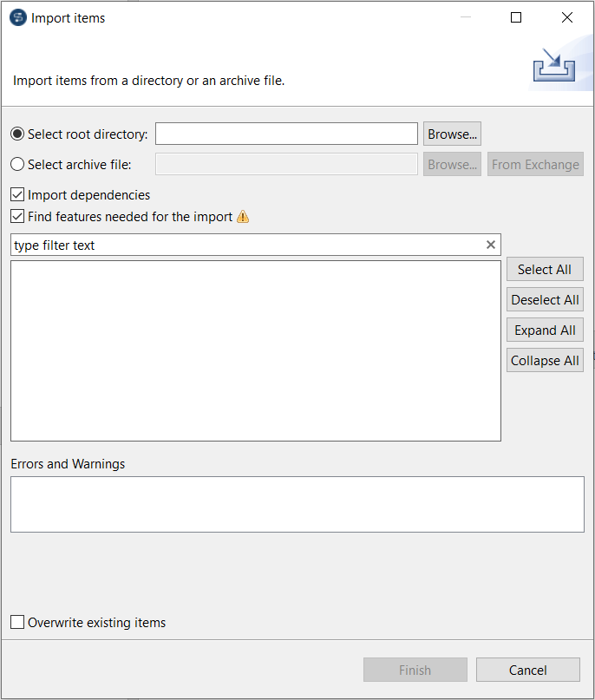Image resolution: width=595 pixels, height=700 pixels.
Task: Click the empty root directory input field
Action: (286, 134)
